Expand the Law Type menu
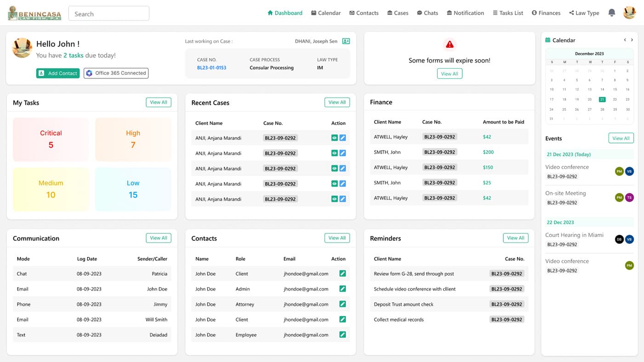Viewport: 644px width, 362px height. pos(584,12)
